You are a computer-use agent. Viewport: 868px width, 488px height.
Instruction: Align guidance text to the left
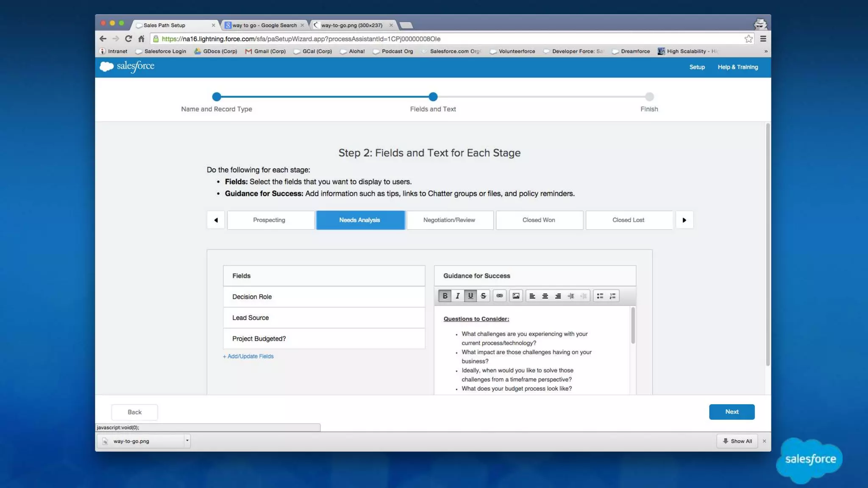[x=532, y=296]
